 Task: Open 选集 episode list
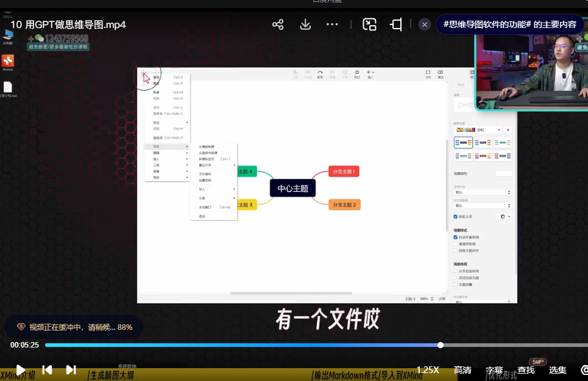click(x=558, y=370)
